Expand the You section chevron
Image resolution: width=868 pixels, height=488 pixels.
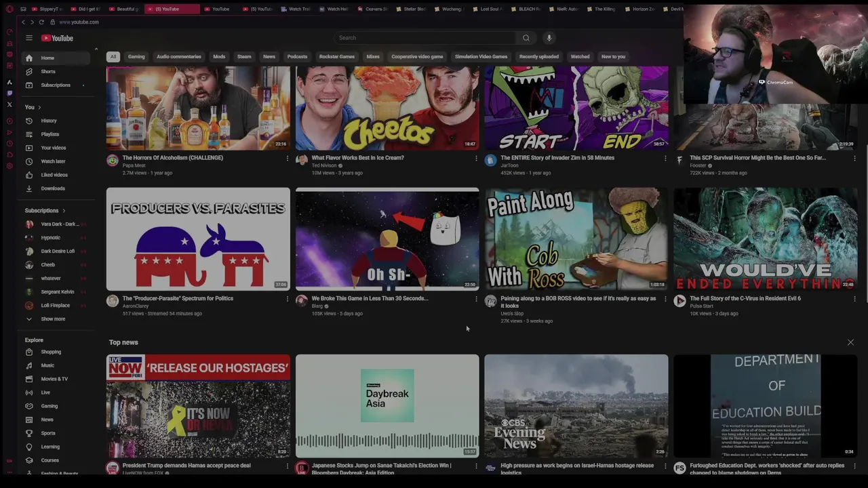point(39,107)
